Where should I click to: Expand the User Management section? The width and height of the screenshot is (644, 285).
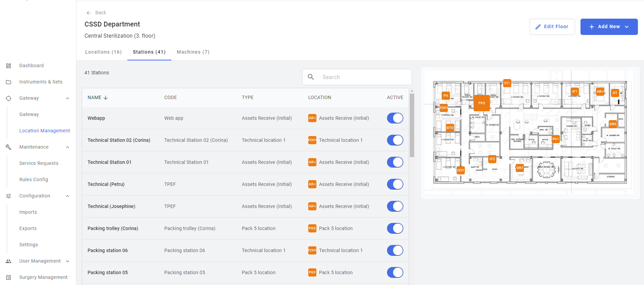(x=68, y=261)
